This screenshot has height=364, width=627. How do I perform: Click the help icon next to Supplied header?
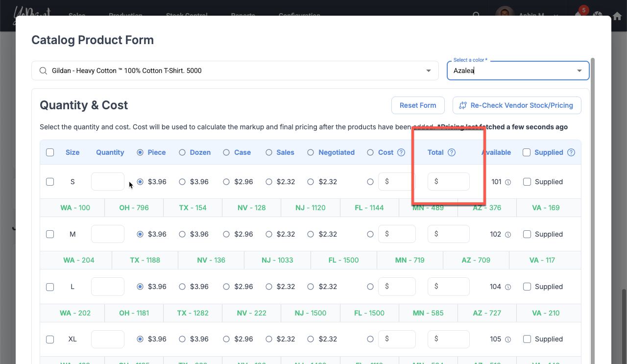point(571,152)
